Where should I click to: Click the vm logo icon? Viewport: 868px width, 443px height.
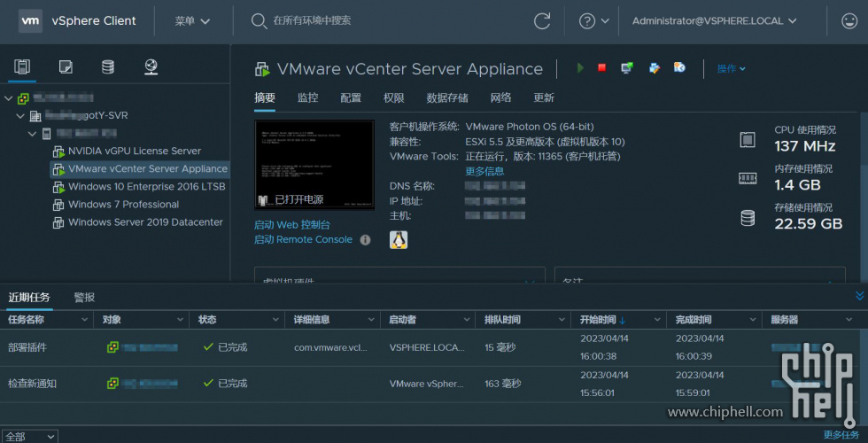tap(30, 21)
